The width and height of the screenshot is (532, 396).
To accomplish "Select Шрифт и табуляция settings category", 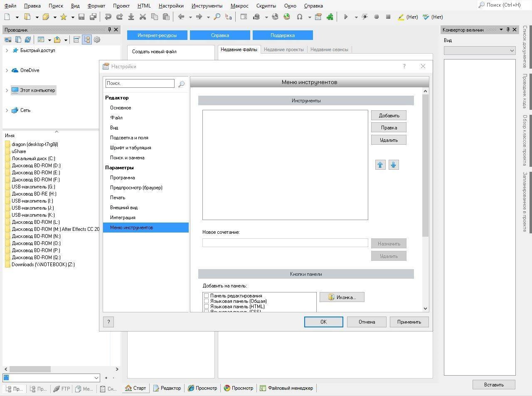I will 131,148.
